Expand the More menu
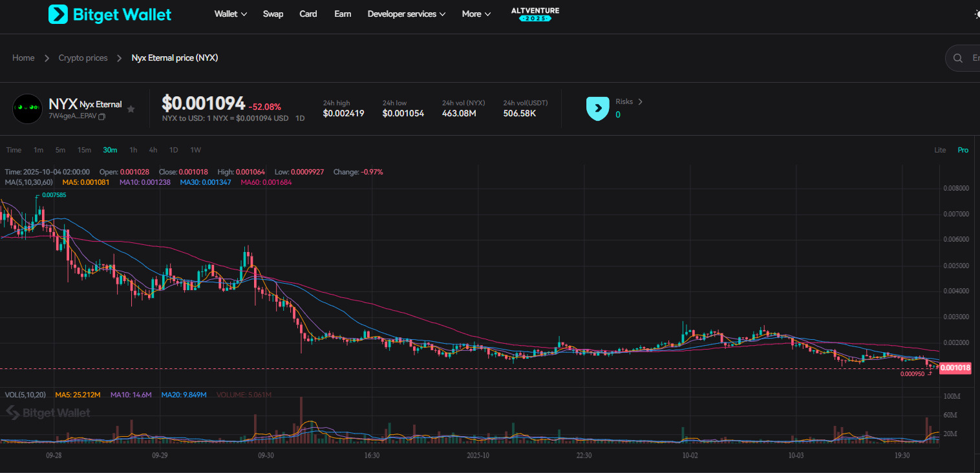Image resolution: width=980 pixels, height=473 pixels. (x=476, y=14)
